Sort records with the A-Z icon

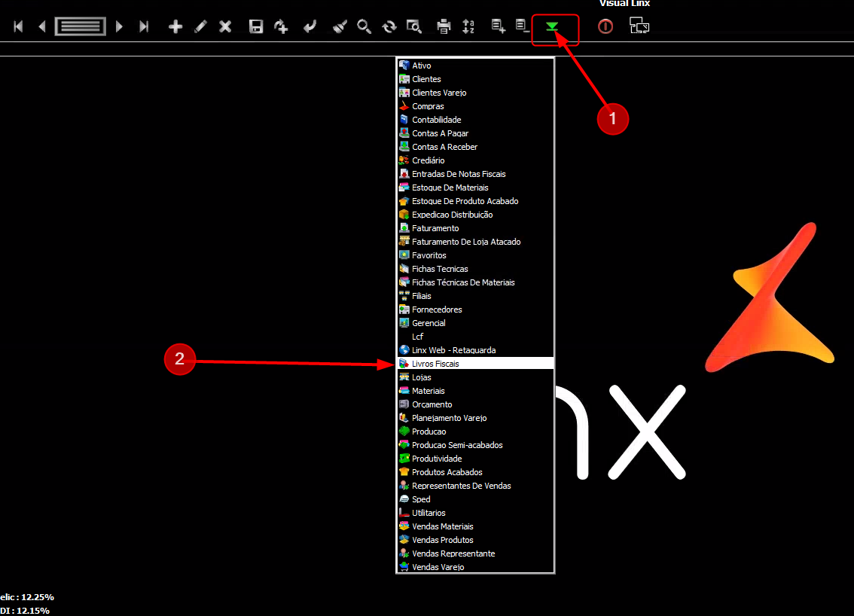point(468,26)
